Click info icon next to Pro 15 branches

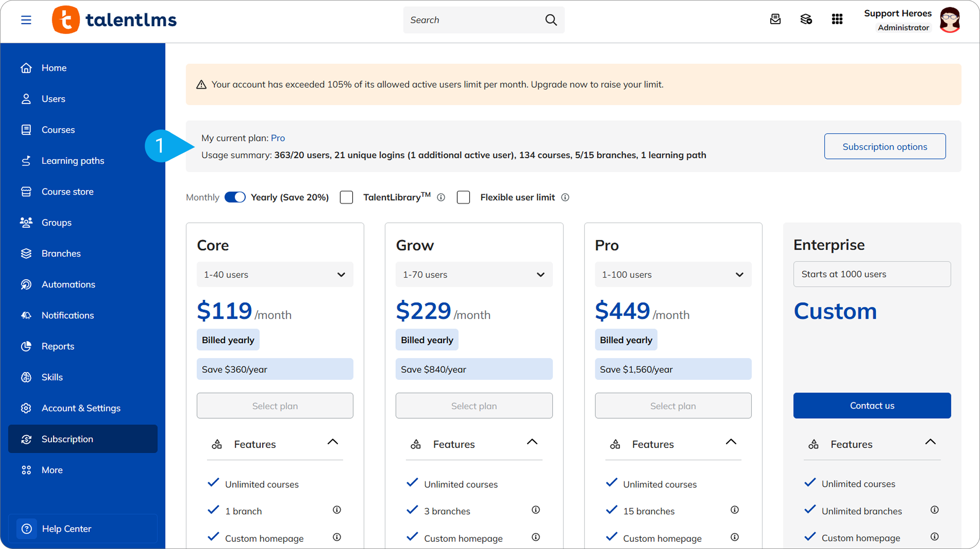click(x=734, y=510)
